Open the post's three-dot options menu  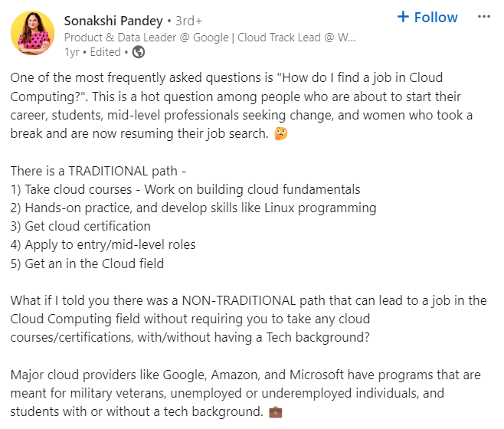[483, 17]
